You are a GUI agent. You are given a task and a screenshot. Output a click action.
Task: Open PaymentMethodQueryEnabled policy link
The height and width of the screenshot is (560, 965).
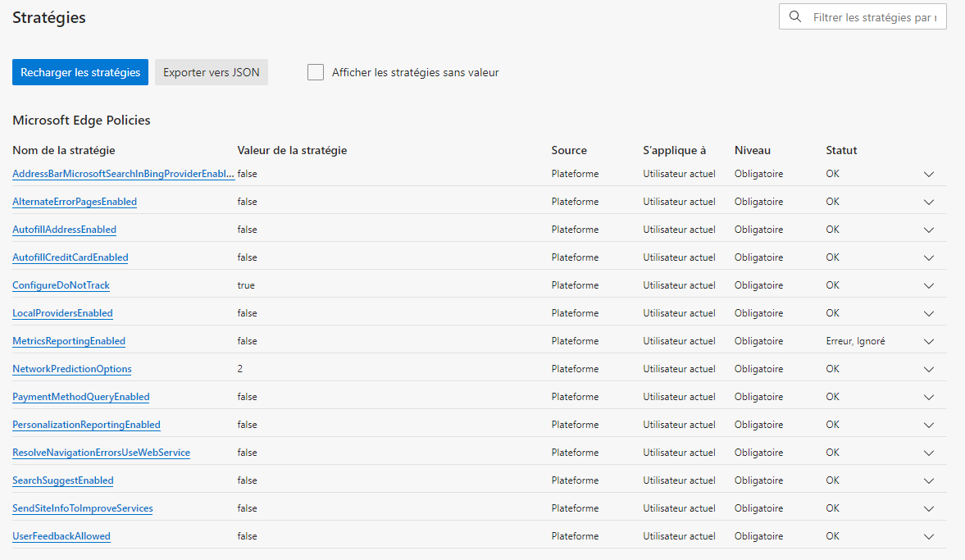click(x=80, y=397)
